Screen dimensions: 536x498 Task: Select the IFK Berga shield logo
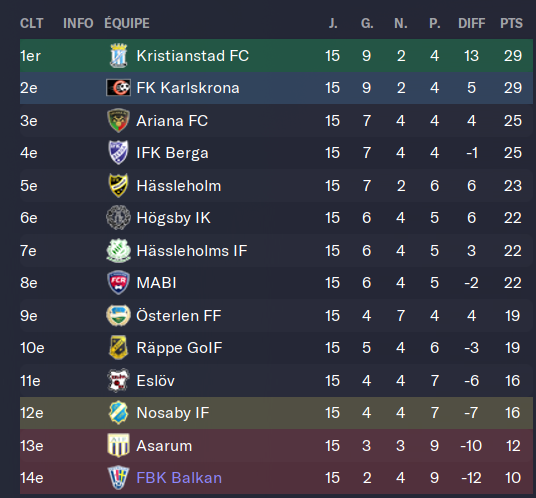coord(118,152)
